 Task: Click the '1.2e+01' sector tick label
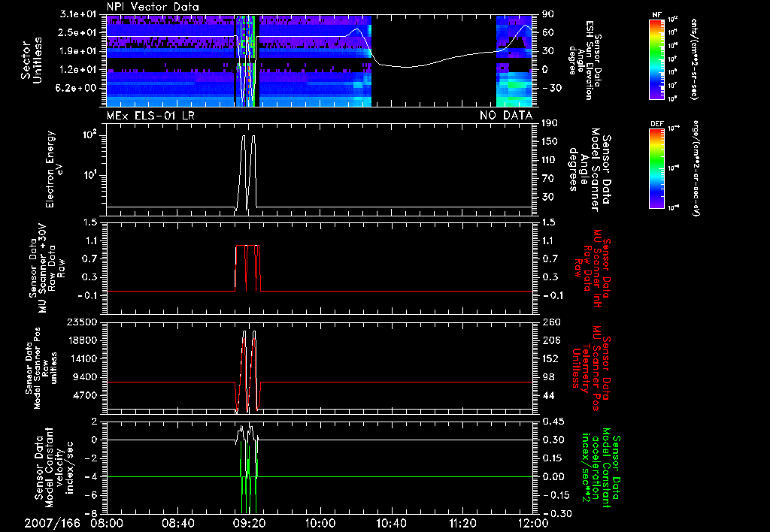click(79, 70)
